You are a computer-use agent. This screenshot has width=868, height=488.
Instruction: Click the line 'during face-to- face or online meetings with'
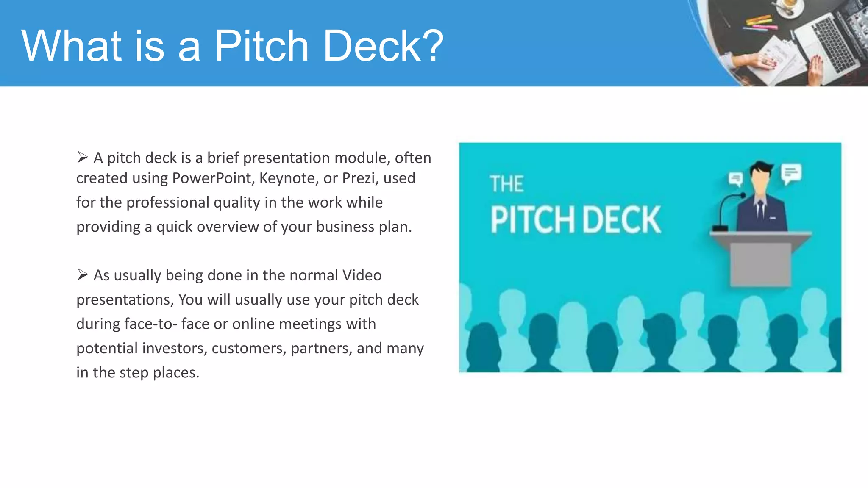[x=226, y=324]
